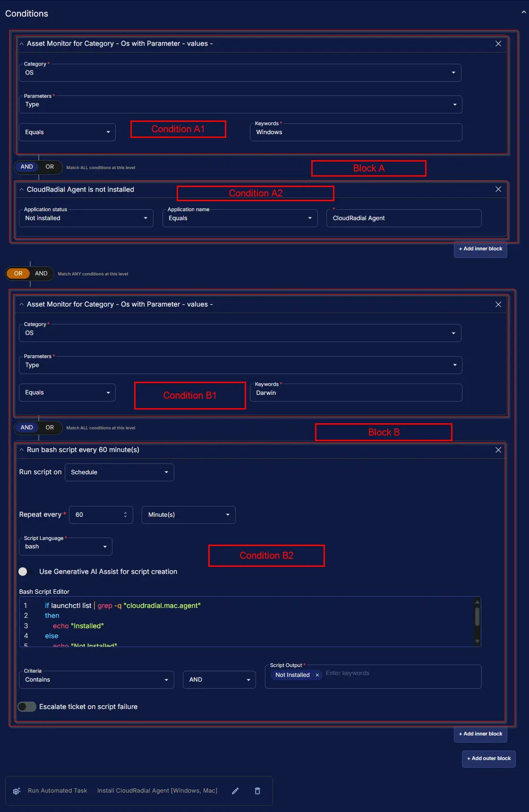
Task: Open the Script Language bash dropdown
Action: point(66,547)
